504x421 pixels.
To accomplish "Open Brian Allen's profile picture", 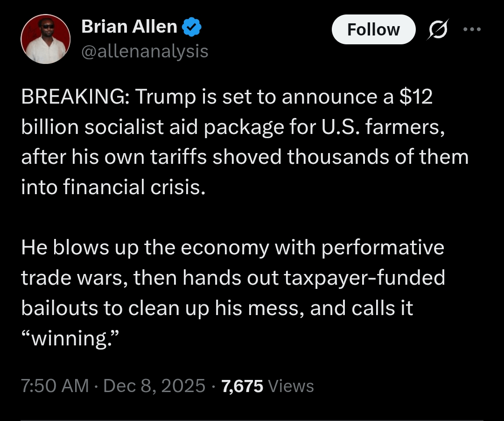I will click(x=45, y=39).
